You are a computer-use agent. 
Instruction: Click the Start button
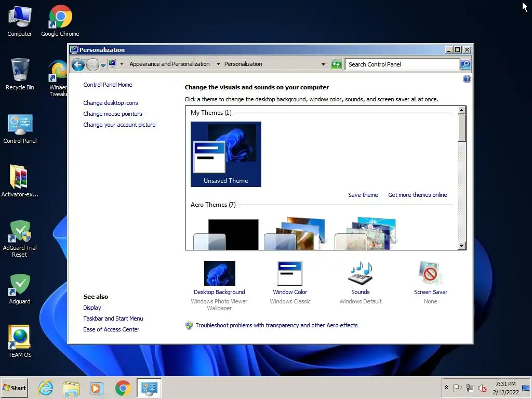[x=14, y=388]
